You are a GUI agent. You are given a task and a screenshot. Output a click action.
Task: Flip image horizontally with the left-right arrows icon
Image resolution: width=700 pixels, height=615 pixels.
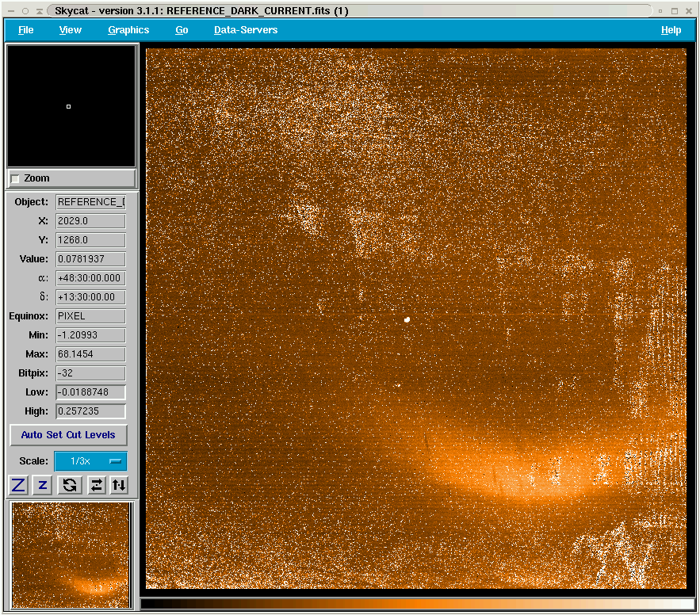96,485
